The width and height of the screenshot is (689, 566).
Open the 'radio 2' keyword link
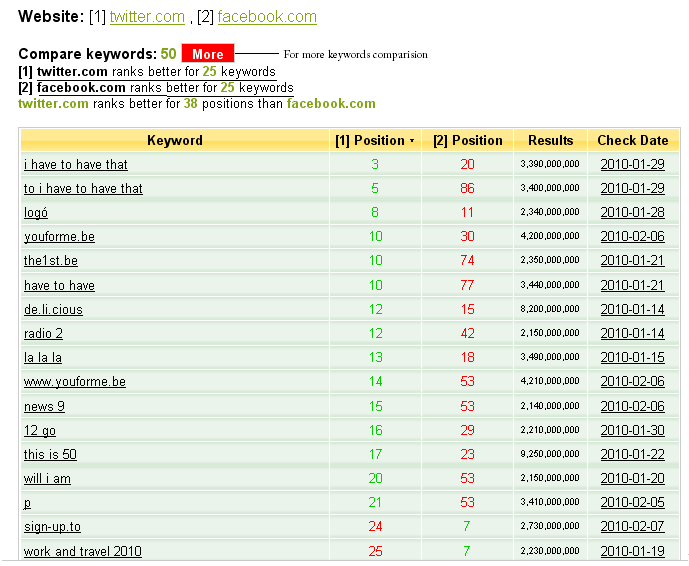pyautogui.click(x=43, y=334)
